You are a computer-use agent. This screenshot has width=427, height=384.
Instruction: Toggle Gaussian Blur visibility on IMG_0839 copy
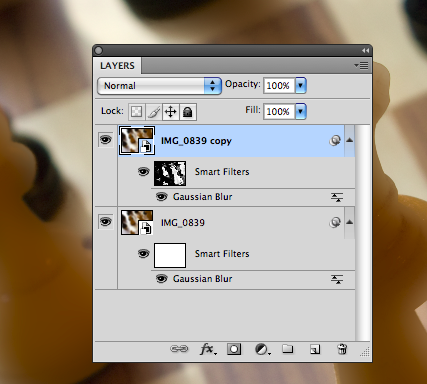click(162, 197)
